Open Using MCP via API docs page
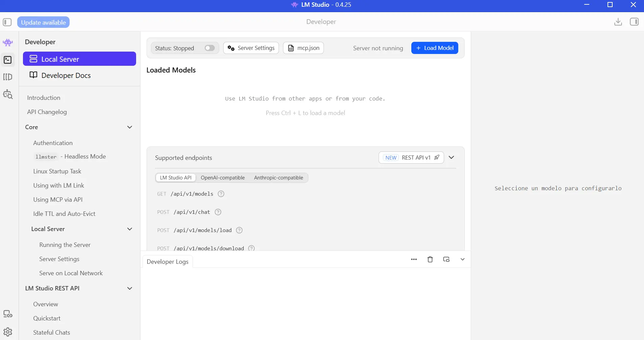Image resolution: width=644 pixels, height=340 pixels. coord(58,200)
